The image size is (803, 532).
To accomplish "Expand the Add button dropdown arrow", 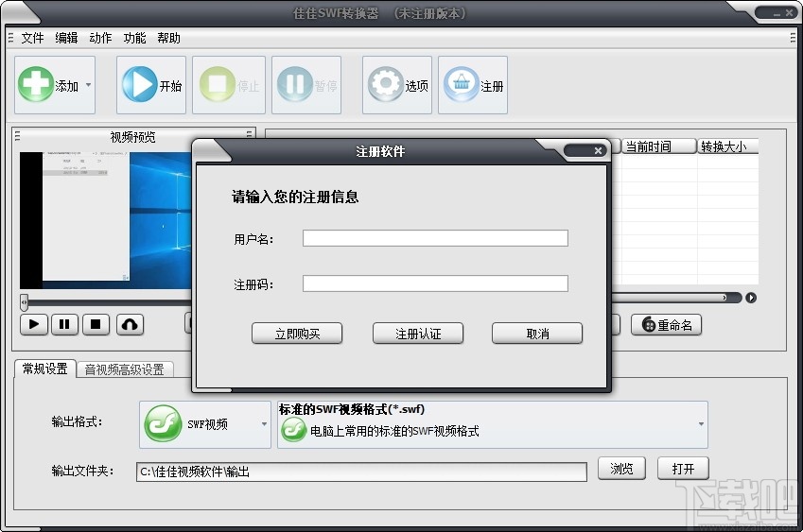I will (89, 85).
